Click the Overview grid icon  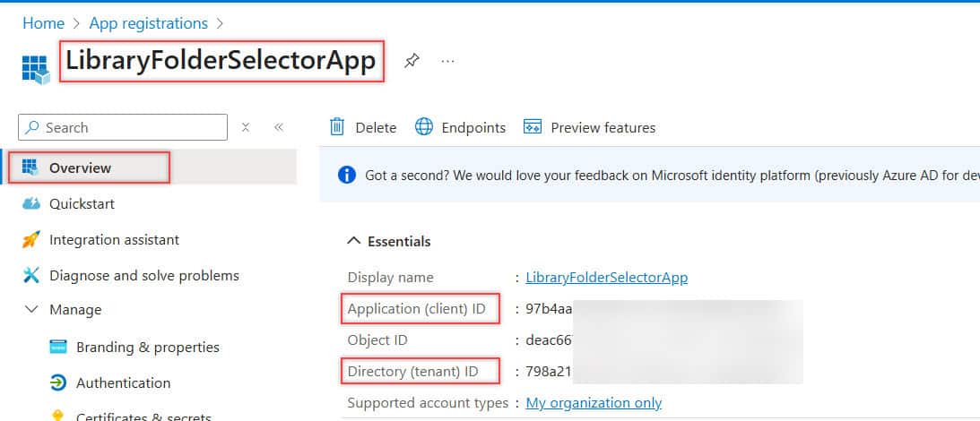30,168
